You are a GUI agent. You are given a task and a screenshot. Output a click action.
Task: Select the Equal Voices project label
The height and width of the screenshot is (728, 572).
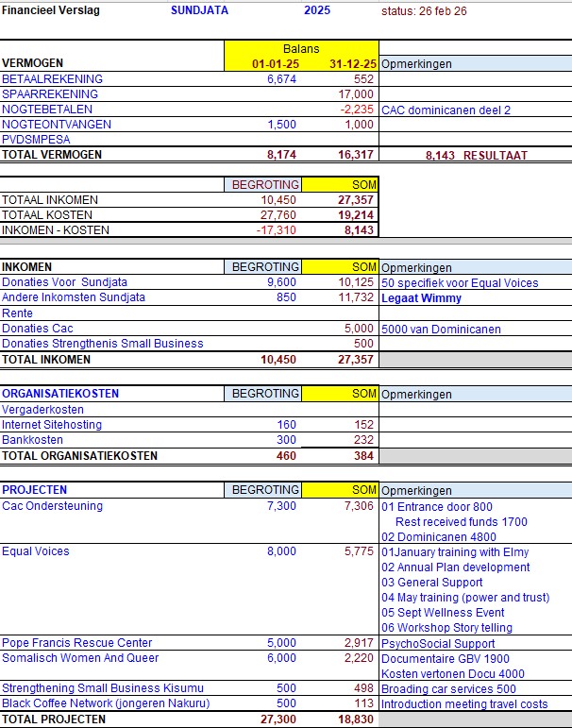pyautogui.click(x=36, y=551)
